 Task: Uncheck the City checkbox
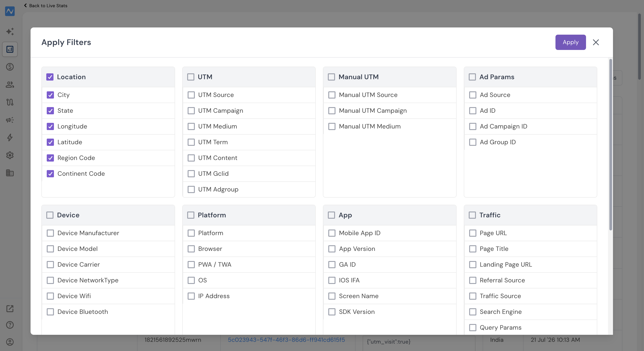click(x=50, y=95)
